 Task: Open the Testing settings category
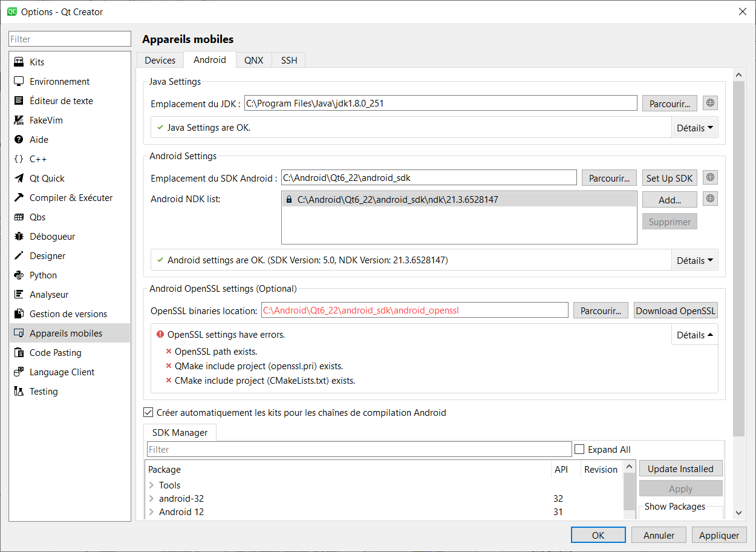tap(70, 392)
